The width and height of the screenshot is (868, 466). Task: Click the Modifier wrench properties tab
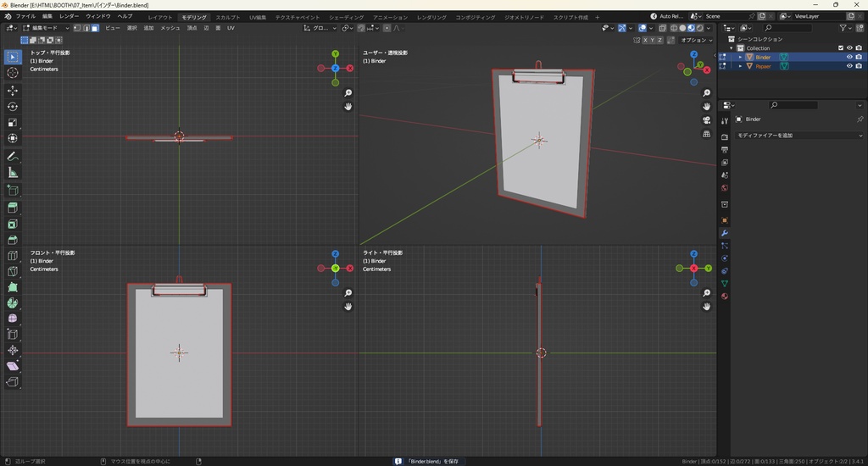pos(725,232)
